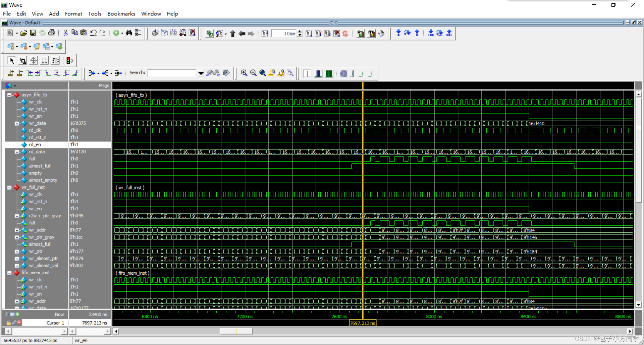Click the Cut scissors icon

tap(66, 33)
